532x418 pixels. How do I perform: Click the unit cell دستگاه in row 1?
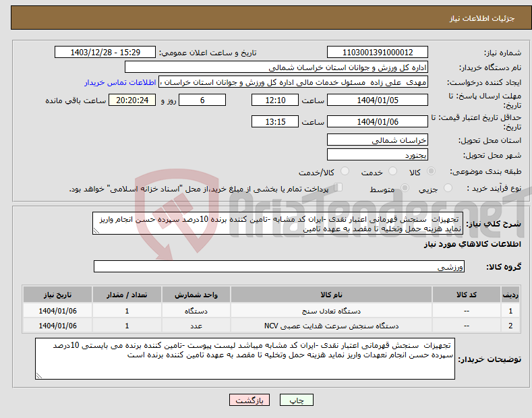tap(196, 310)
